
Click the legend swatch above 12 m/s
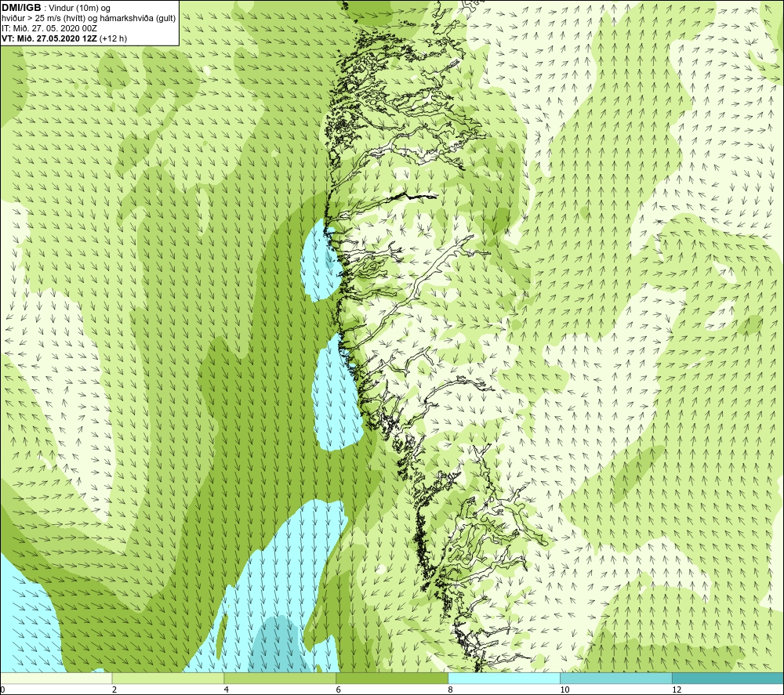[728, 678]
